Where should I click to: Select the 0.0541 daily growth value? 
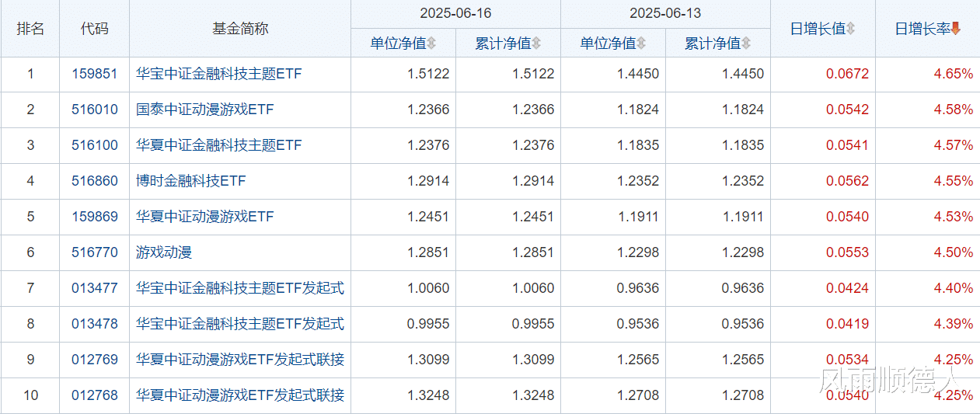[848, 146]
